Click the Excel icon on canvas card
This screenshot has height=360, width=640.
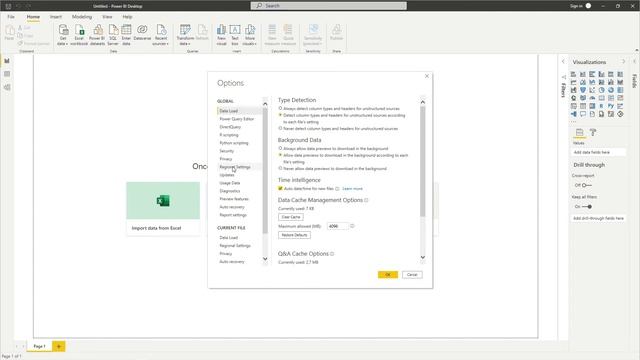pos(163,201)
